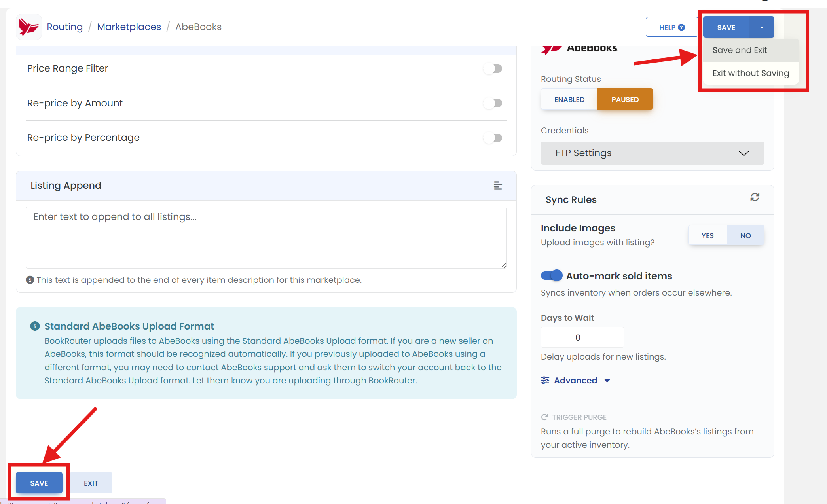Set Routing Status to PAUSED
Screen dimensions: 827x504
[625, 99]
